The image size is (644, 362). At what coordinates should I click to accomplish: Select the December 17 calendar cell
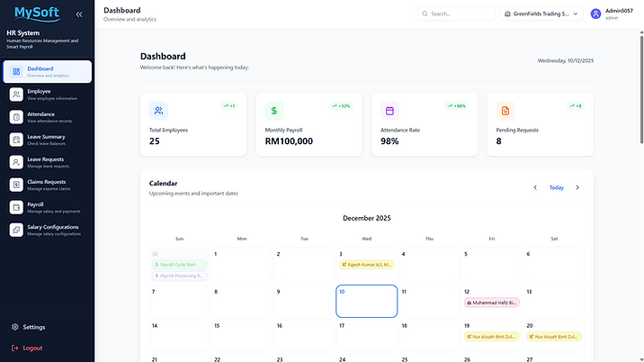click(367, 335)
